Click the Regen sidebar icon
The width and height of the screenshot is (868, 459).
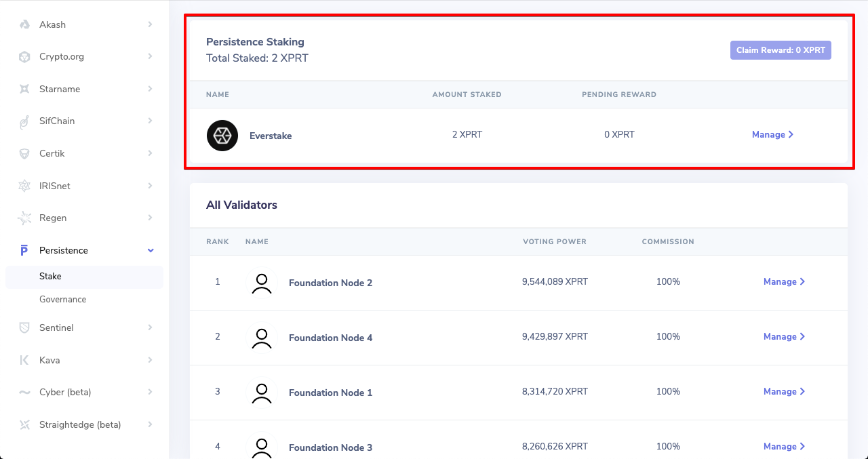tap(24, 218)
